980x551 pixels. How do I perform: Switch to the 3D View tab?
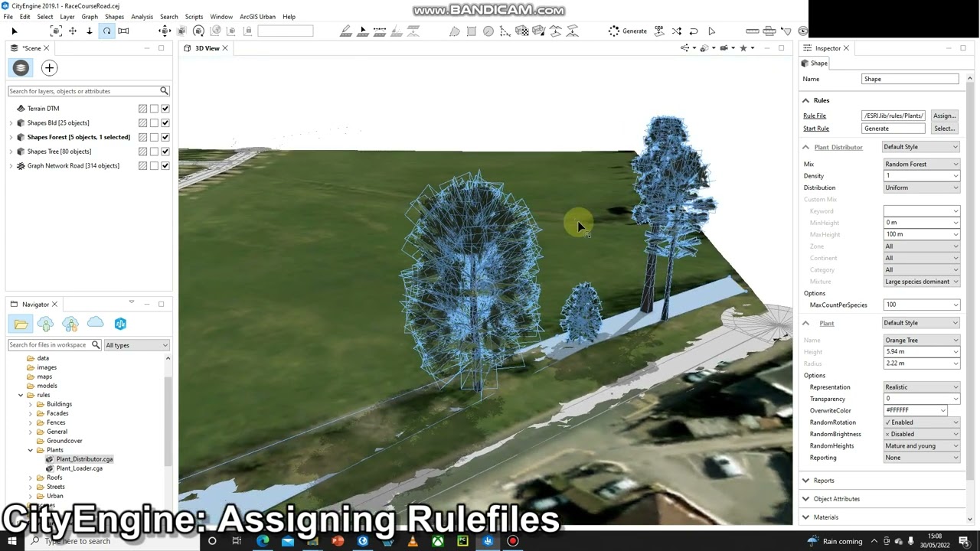207,48
